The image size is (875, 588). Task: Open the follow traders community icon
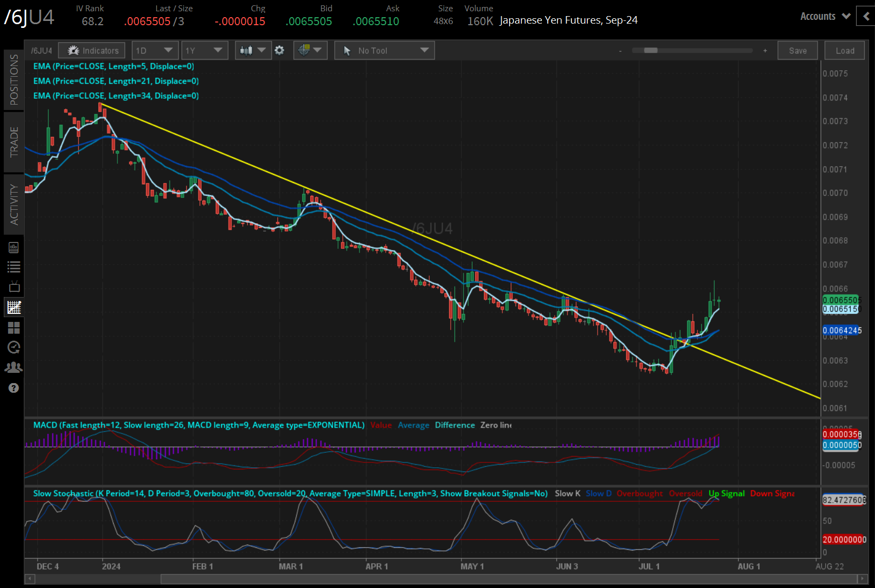(x=14, y=367)
